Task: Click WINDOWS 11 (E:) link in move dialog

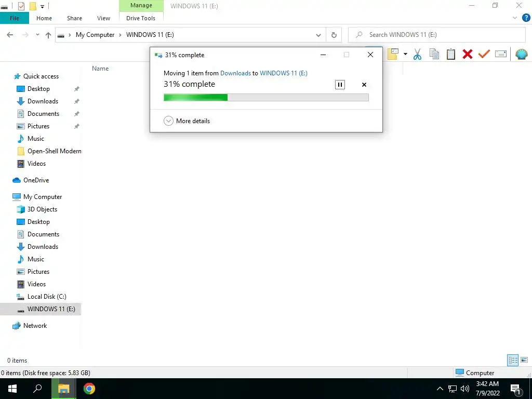Action: (x=284, y=73)
